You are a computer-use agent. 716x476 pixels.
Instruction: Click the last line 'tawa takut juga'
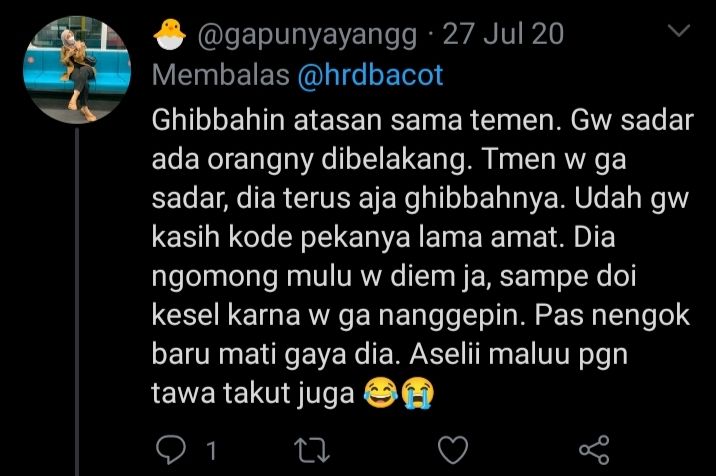(253, 393)
